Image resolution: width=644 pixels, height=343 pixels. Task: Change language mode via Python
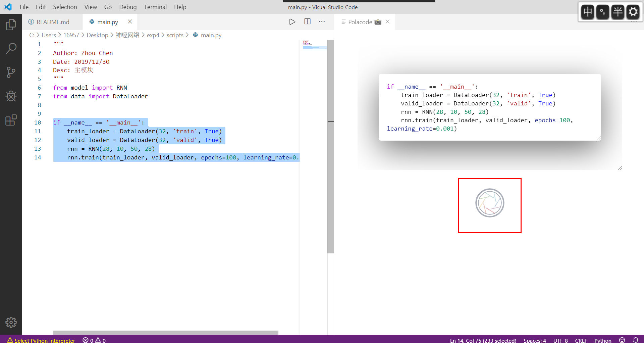(603, 340)
